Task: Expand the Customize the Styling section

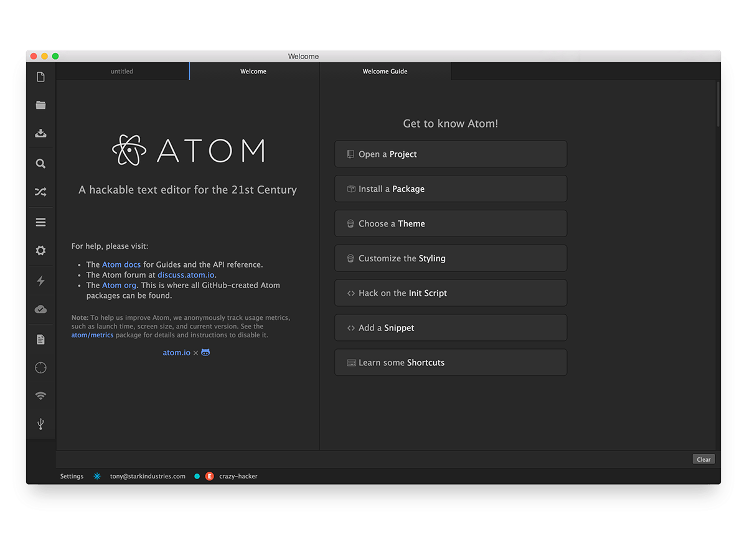Action: 451,258
